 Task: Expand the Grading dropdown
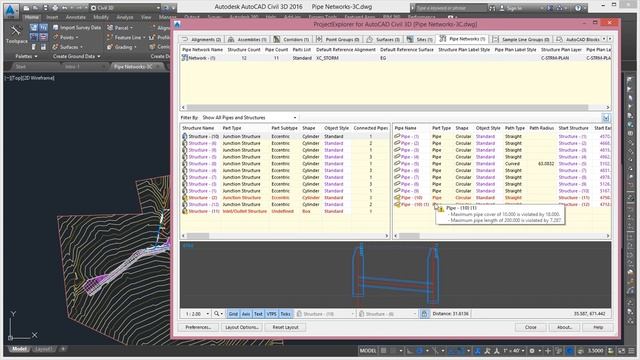(x=122, y=47)
